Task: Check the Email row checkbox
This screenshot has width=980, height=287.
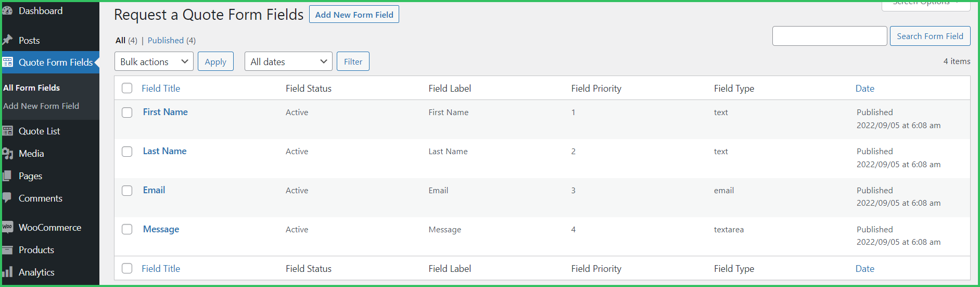Action: pyautogui.click(x=127, y=191)
